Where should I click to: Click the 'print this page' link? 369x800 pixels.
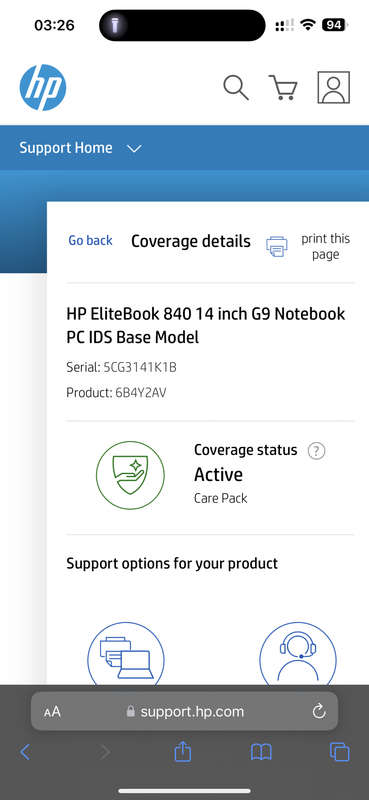click(x=326, y=246)
